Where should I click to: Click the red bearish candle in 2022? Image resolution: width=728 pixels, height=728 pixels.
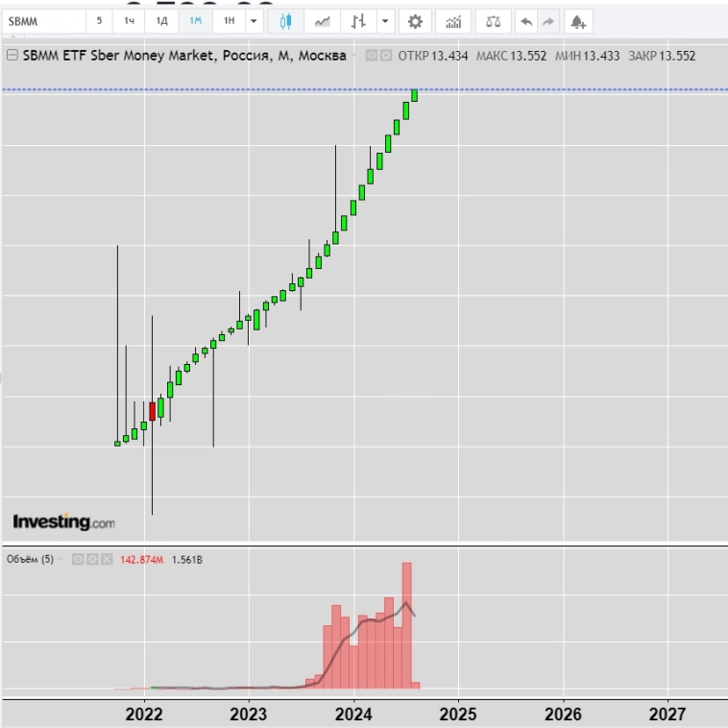point(153,411)
